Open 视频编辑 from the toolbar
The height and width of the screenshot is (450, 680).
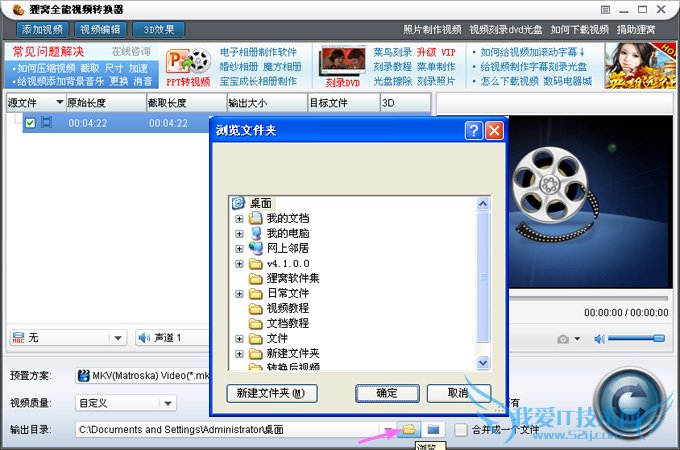(100, 29)
